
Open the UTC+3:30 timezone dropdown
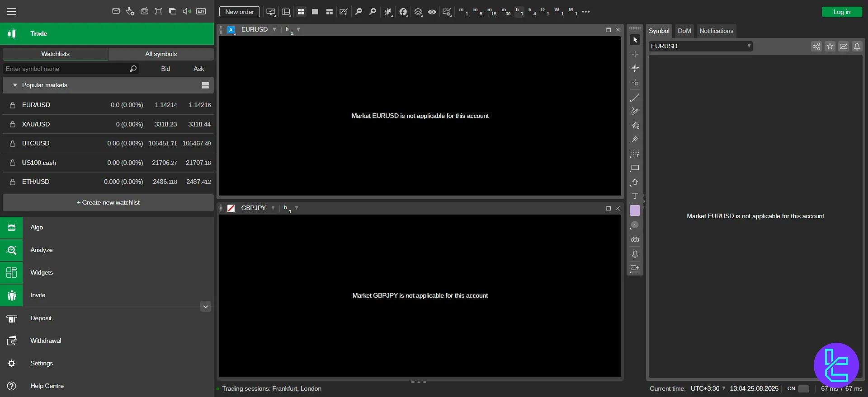(708, 389)
